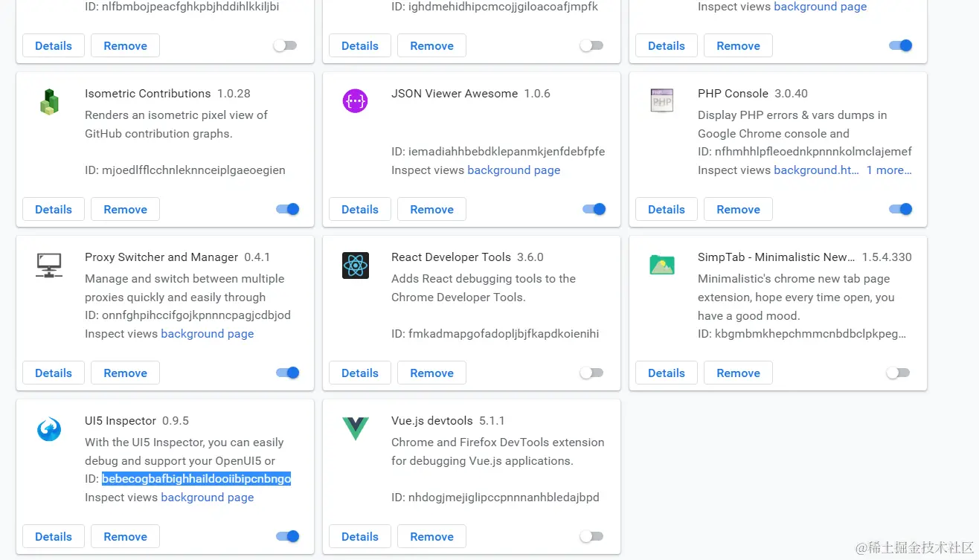
Task: Click the 'React Developer Tools' title text
Action: (x=451, y=257)
